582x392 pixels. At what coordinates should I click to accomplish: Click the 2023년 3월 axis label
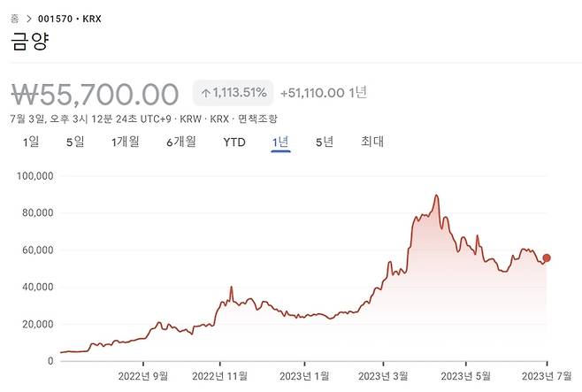coord(383,376)
